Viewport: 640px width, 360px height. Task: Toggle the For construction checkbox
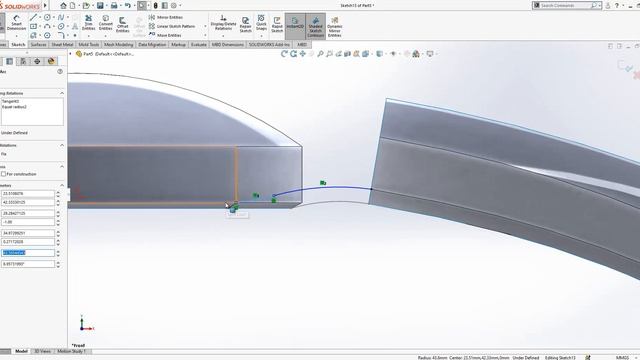[x=3, y=174]
